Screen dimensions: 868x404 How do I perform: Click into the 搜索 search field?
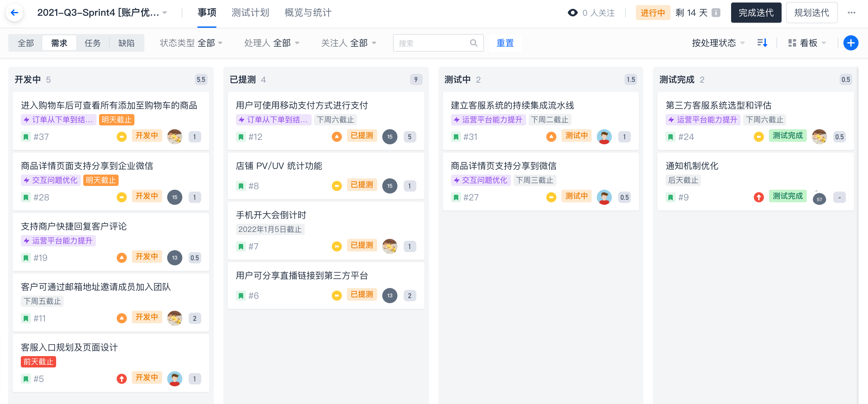(433, 43)
